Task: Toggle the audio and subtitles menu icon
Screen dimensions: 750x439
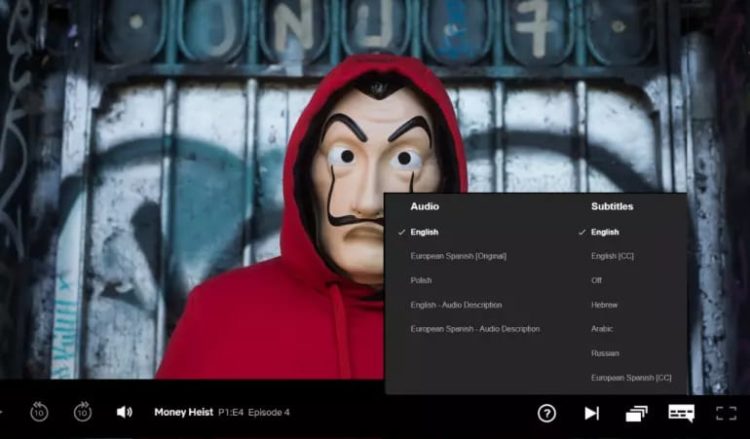Action: tap(681, 413)
